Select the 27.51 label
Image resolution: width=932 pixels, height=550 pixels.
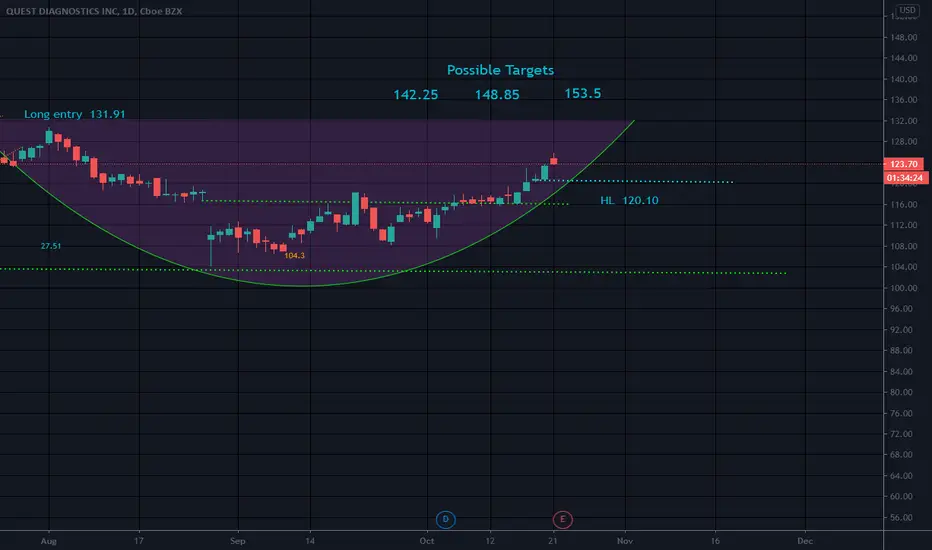pyautogui.click(x=51, y=246)
